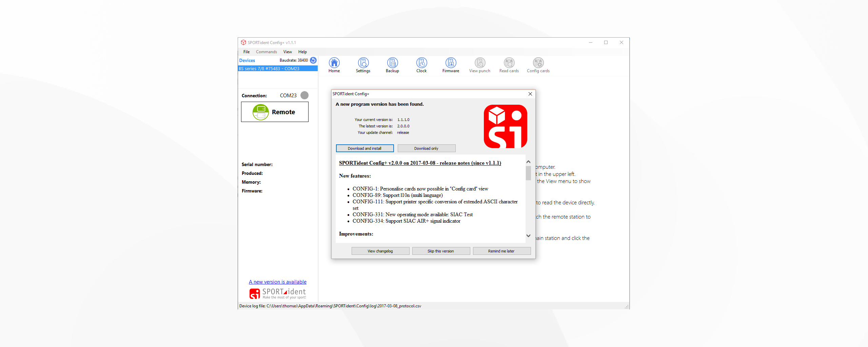
Task: Open the View menu
Action: 288,52
